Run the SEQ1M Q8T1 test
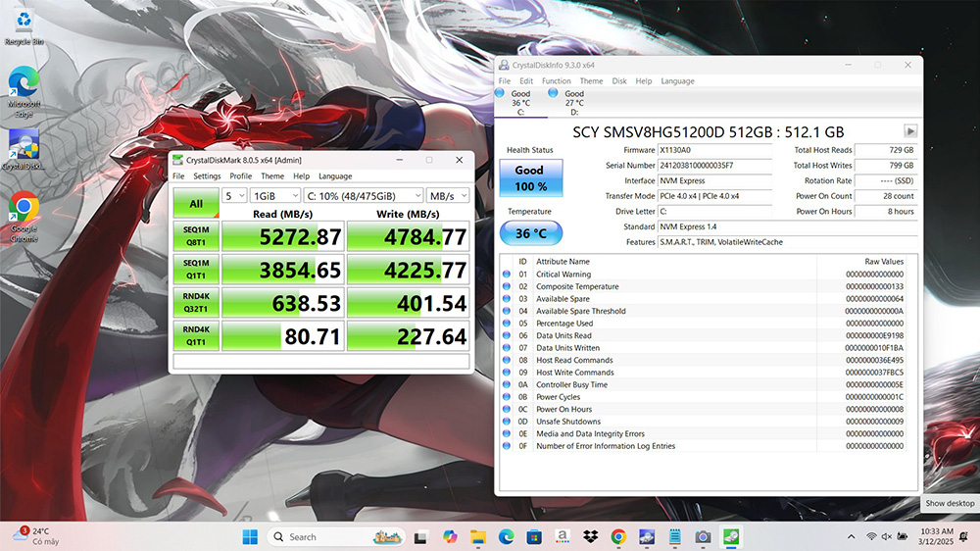The height and width of the screenshot is (551, 980). pos(196,236)
